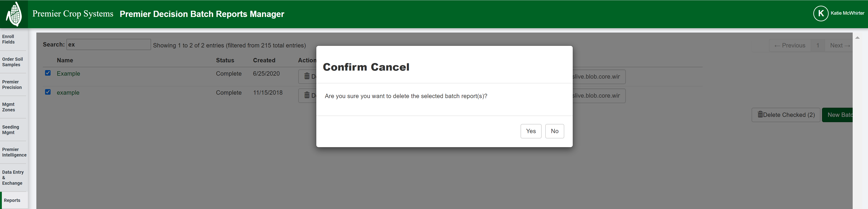Click the scrollbar up arrow
The height and width of the screenshot is (209, 868).
(857, 38)
